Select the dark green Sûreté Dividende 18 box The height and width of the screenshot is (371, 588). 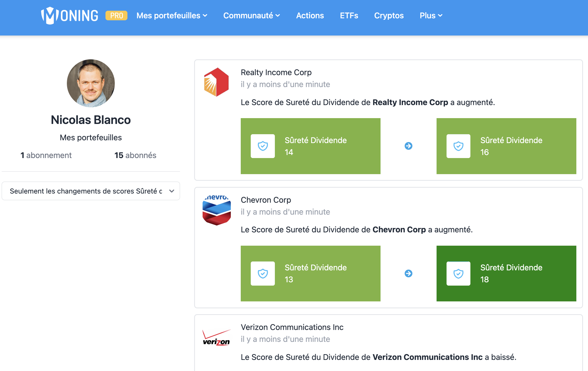[x=506, y=273]
